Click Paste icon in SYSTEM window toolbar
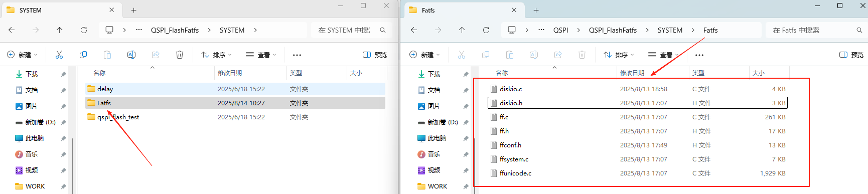Viewport: 868px width, 194px height. coord(107,55)
